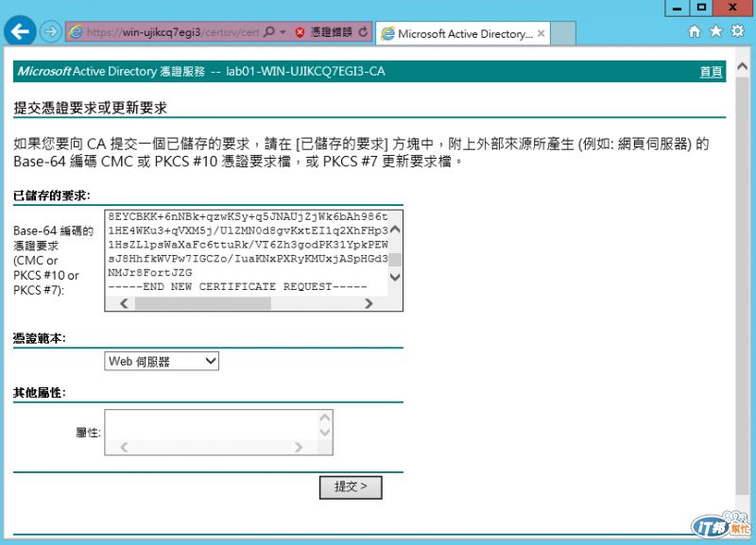Click the 憑證範本 section label
Screen dimensions: 756x545
(x=40, y=338)
